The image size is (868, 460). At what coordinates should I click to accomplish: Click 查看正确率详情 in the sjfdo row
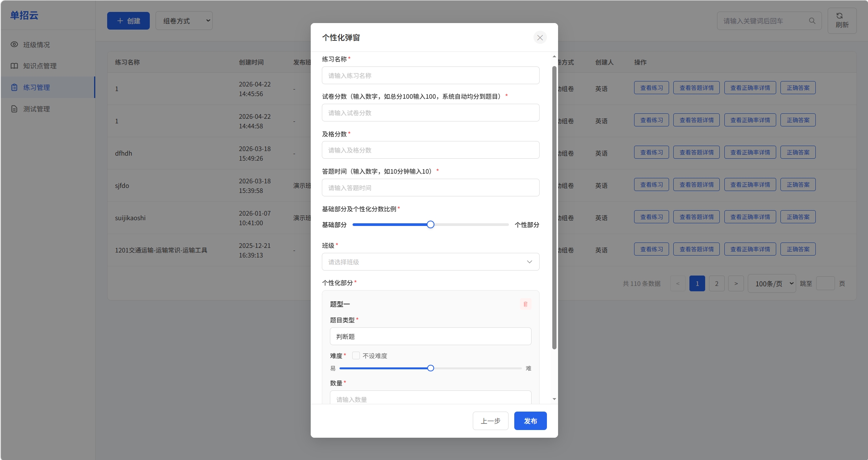click(x=750, y=185)
